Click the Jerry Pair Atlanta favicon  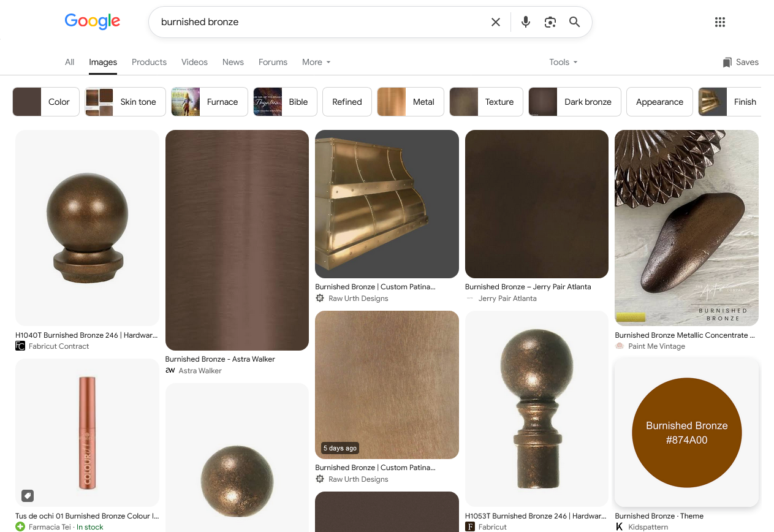point(470,298)
